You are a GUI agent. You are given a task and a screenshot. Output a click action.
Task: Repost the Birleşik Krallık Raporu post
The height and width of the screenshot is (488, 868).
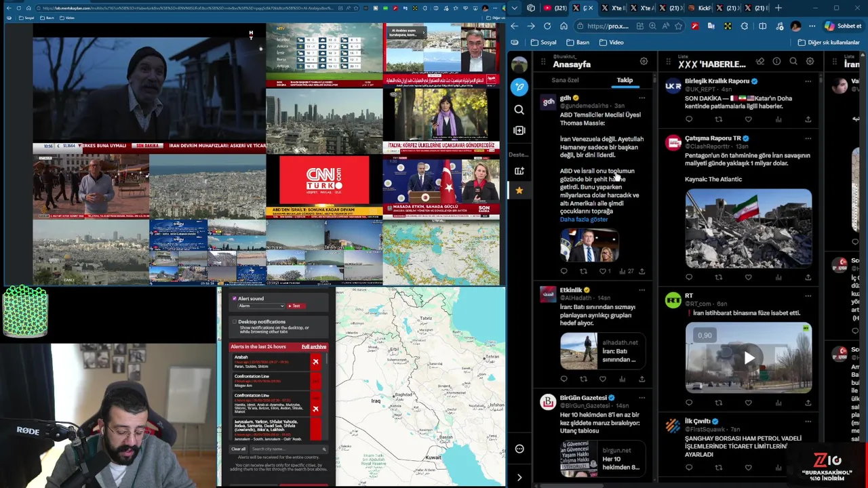coord(718,119)
